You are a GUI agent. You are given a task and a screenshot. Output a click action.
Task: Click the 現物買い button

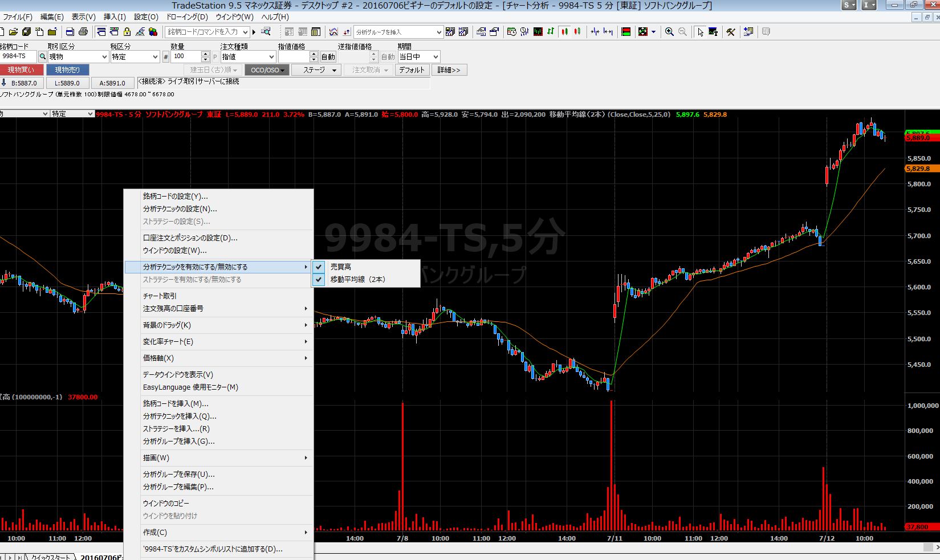pyautogui.click(x=21, y=70)
